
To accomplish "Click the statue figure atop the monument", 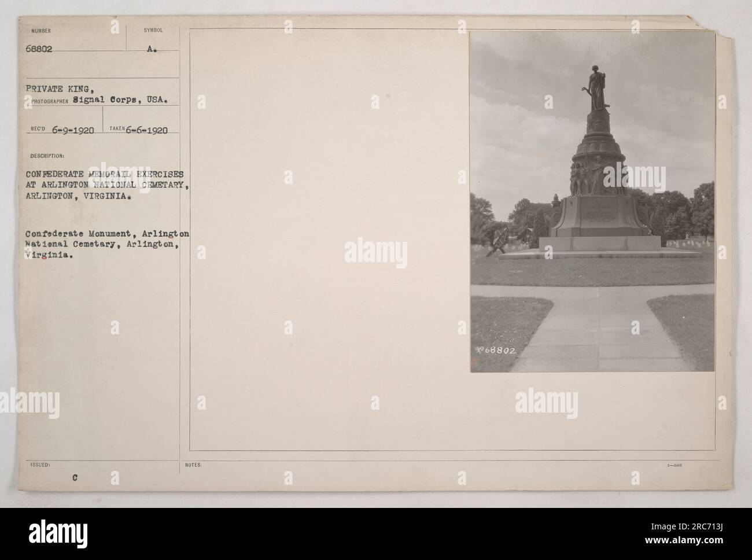I will pos(595,88).
